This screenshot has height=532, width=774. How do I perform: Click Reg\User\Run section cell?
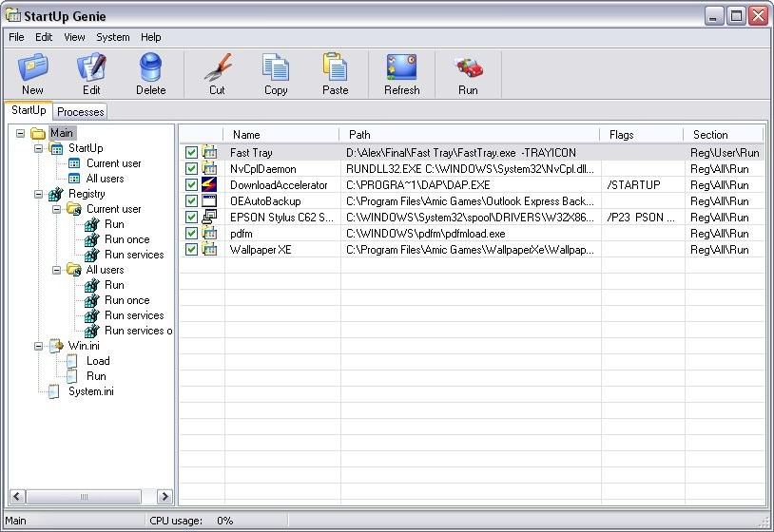[x=725, y=152]
